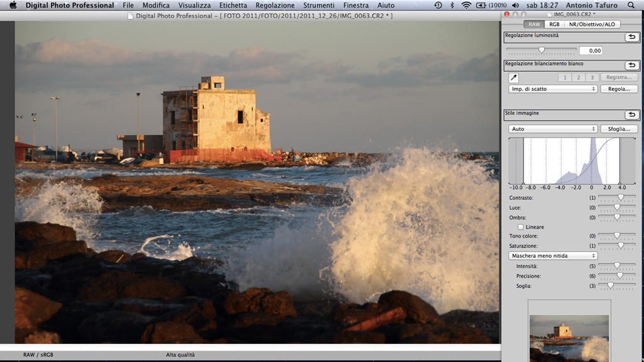The width and height of the screenshot is (644, 362).
Task: Open the Digital Photo Professional menu
Action: (x=70, y=5)
